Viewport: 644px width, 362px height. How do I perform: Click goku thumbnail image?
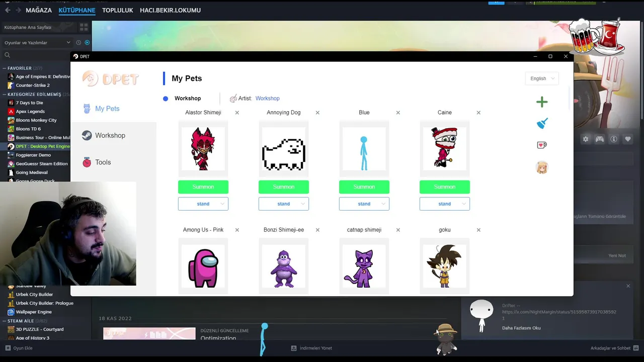click(x=445, y=266)
